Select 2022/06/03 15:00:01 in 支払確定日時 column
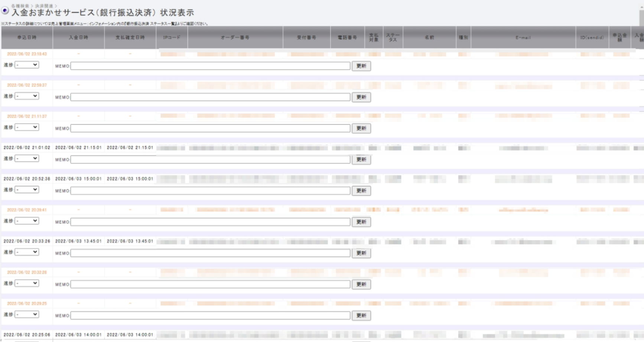 point(130,179)
